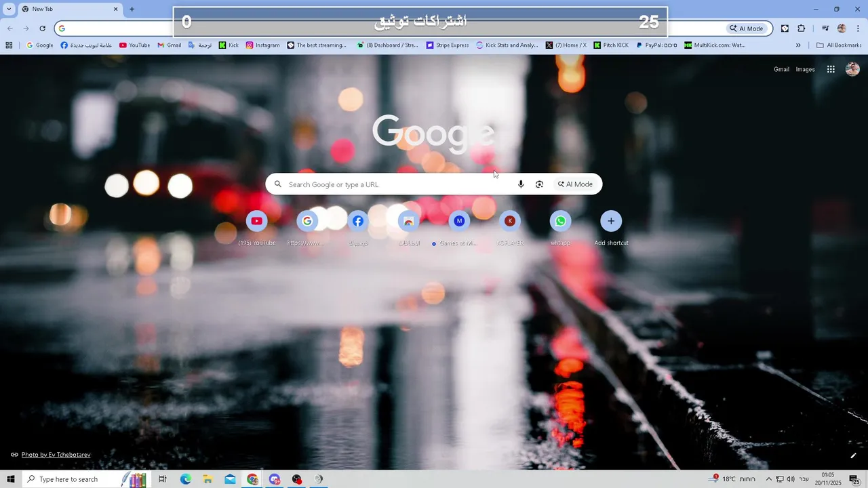Open the علامة تبويب جديدة Facebook bookmark
The width and height of the screenshot is (868, 488).
[x=86, y=45]
